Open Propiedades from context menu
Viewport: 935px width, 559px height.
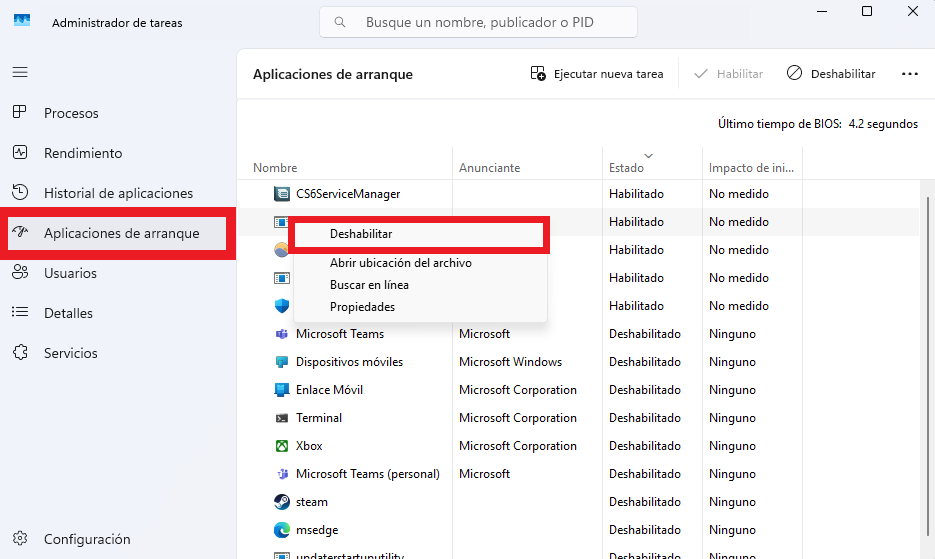362,307
